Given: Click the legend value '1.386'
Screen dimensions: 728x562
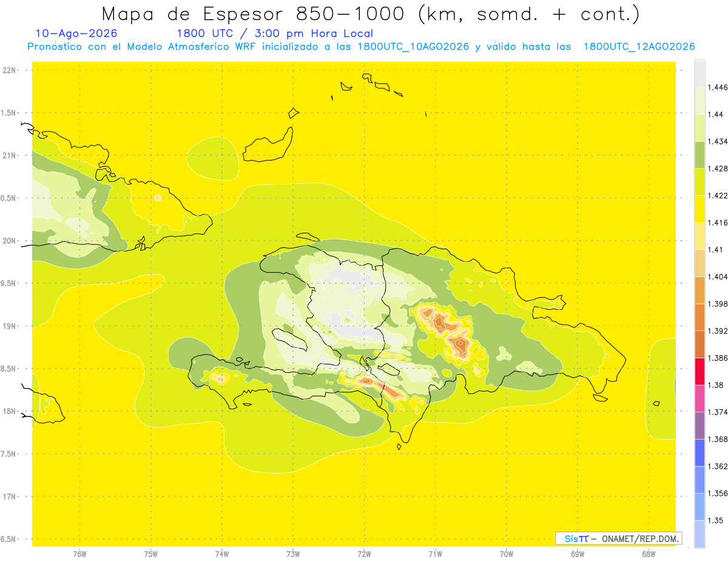Looking at the screenshot, I should coord(718,358).
